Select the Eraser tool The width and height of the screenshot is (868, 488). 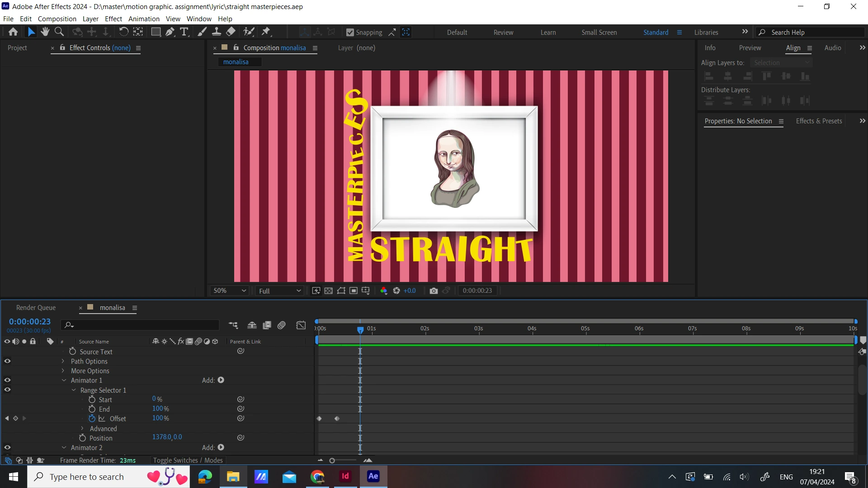[x=231, y=32]
